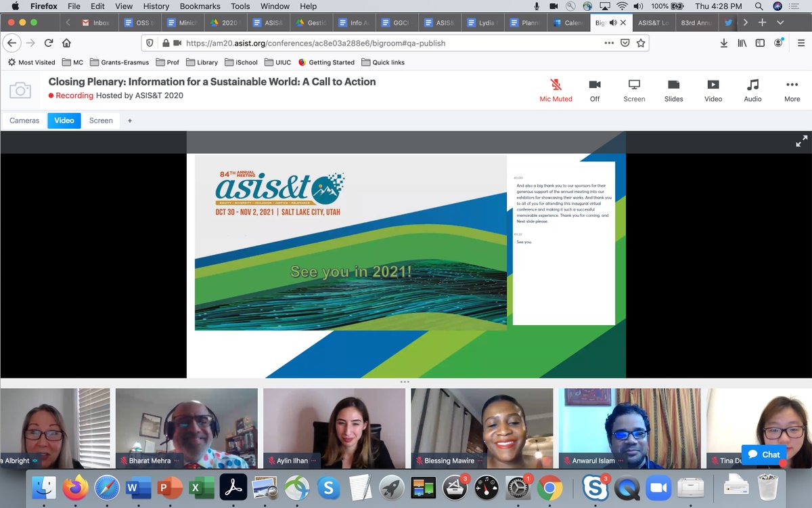The width and height of the screenshot is (812, 508).
Task: Save page to Pocket
Action: pos(625,43)
